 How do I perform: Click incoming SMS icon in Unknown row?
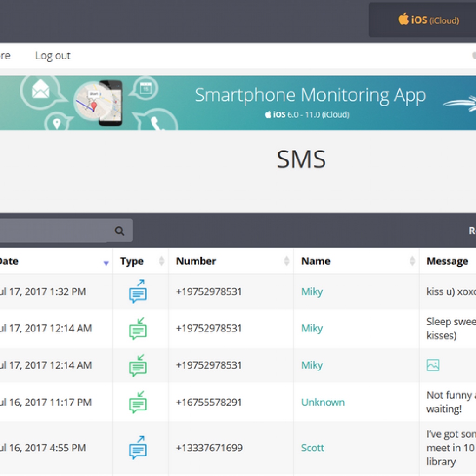(x=138, y=402)
